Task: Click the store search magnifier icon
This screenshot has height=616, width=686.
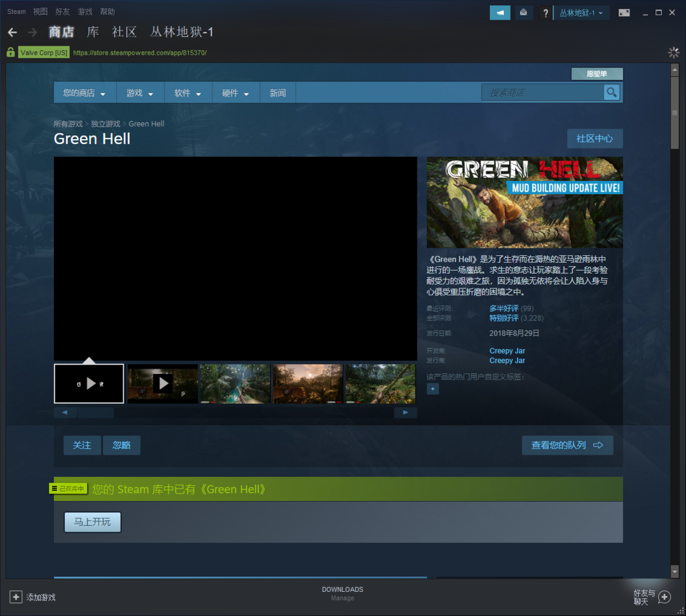Action: coord(612,93)
